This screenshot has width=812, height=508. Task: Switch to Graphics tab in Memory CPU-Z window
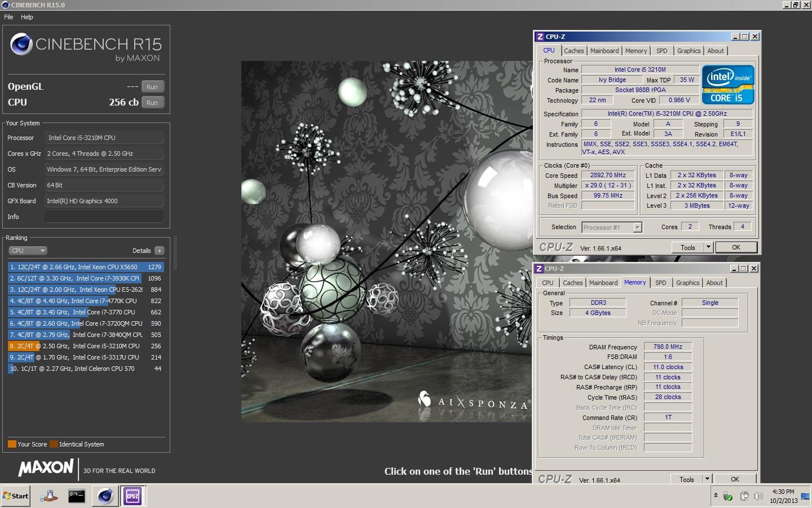[x=688, y=283]
